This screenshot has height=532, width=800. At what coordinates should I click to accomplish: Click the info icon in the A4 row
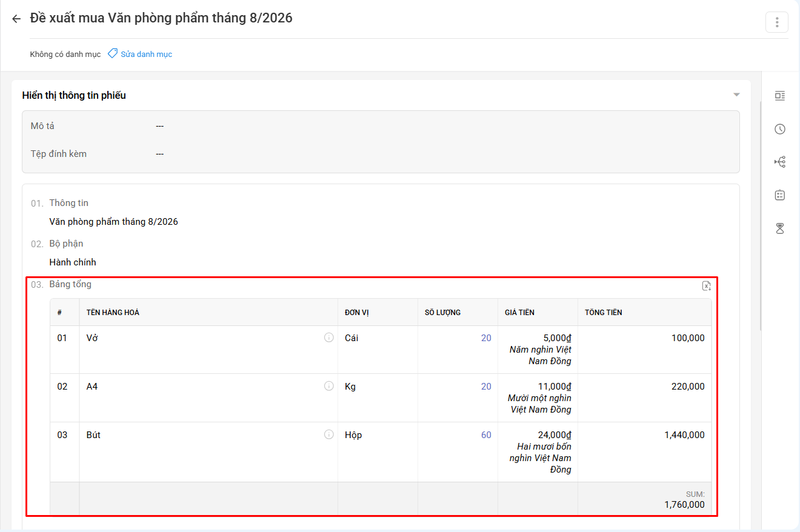(x=329, y=386)
